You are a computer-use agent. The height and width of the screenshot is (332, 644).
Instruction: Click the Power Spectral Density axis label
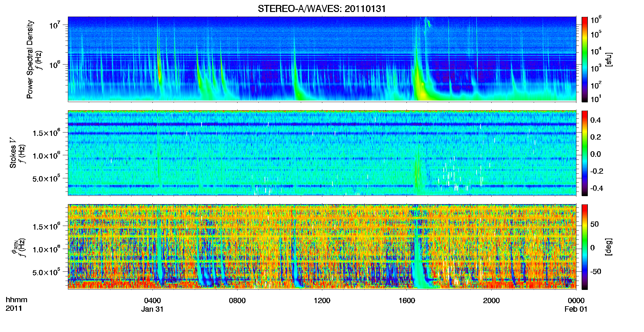click(30, 59)
